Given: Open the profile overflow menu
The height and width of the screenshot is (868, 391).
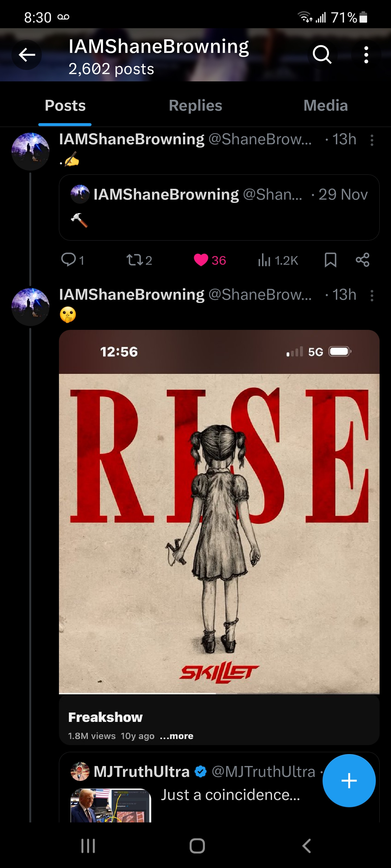Looking at the screenshot, I should 366,55.
